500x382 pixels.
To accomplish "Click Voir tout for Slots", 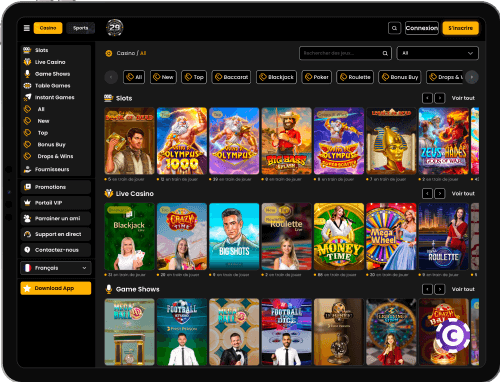I will 463,98.
